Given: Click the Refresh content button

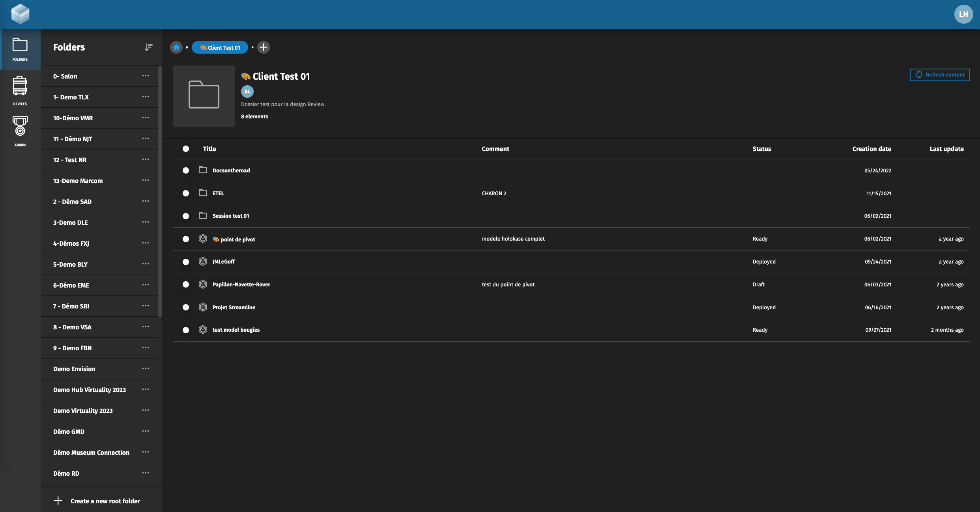Looking at the screenshot, I should (x=940, y=75).
